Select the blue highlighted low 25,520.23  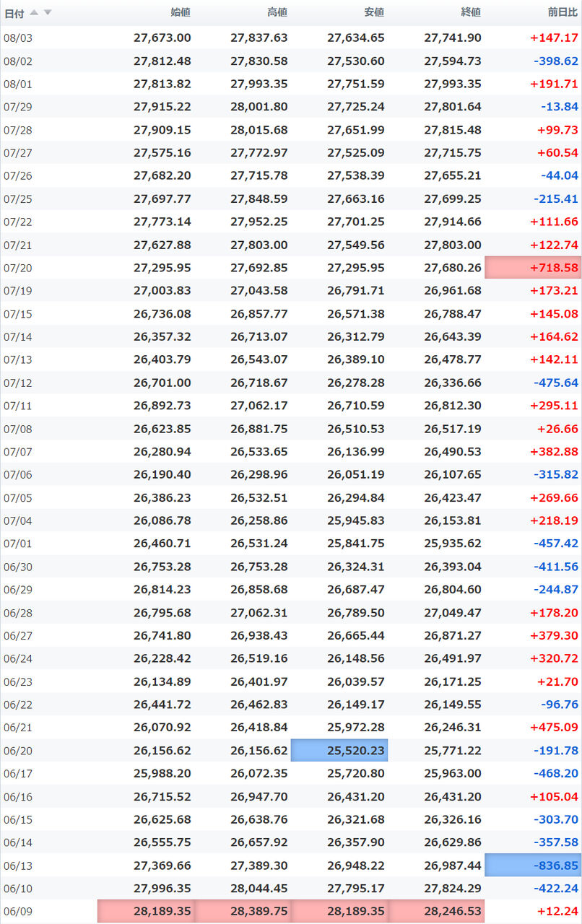[339, 751]
